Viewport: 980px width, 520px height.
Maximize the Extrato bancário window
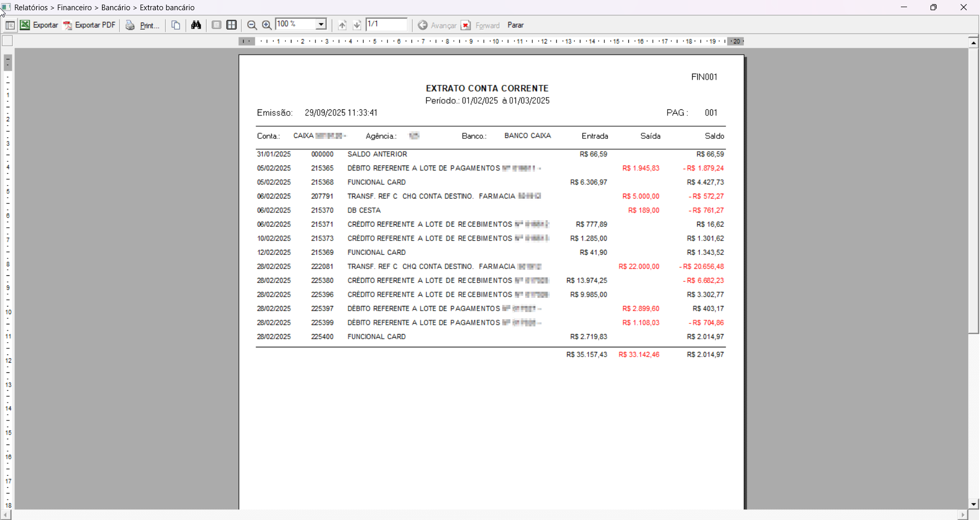click(934, 8)
